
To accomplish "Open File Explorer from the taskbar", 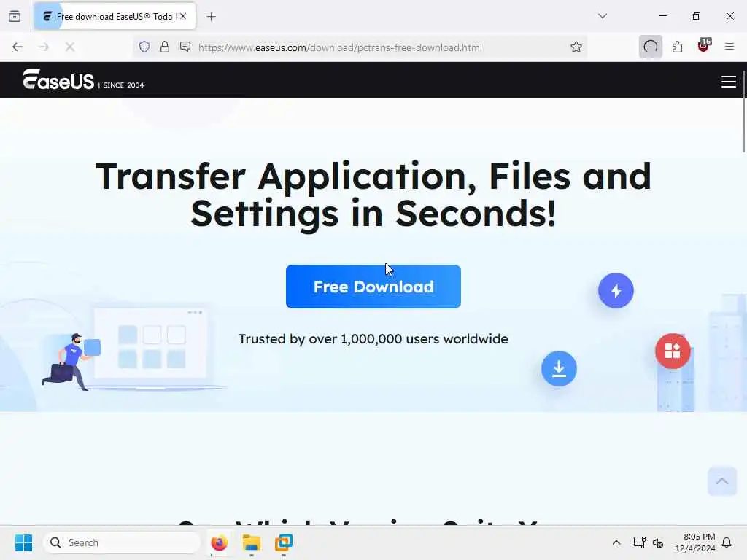I will [251, 542].
